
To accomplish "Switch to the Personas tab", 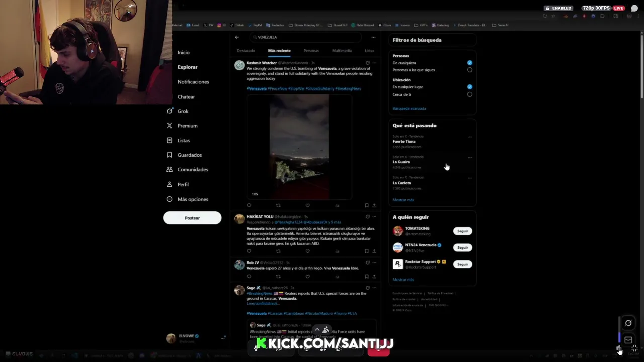I will click(311, 51).
